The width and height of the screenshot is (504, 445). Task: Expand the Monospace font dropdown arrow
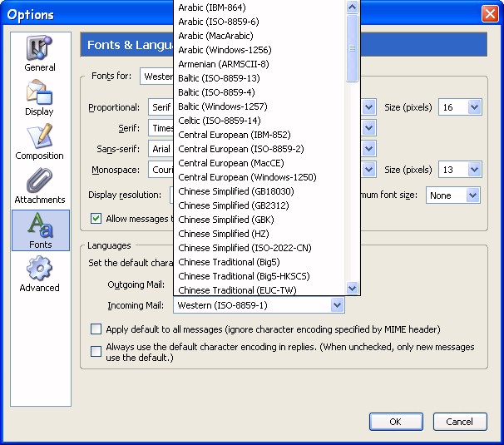pyautogui.click(x=368, y=170)
